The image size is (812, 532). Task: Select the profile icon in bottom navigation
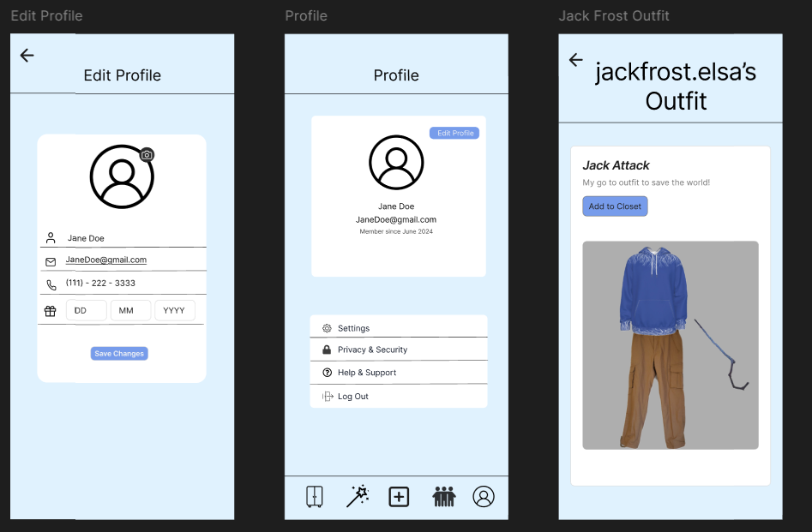[x=484, y=497]
